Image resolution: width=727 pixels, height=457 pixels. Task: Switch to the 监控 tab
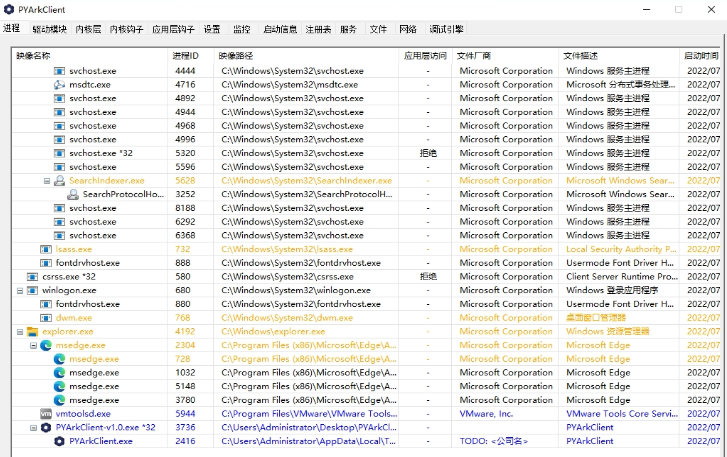[242, 29]
